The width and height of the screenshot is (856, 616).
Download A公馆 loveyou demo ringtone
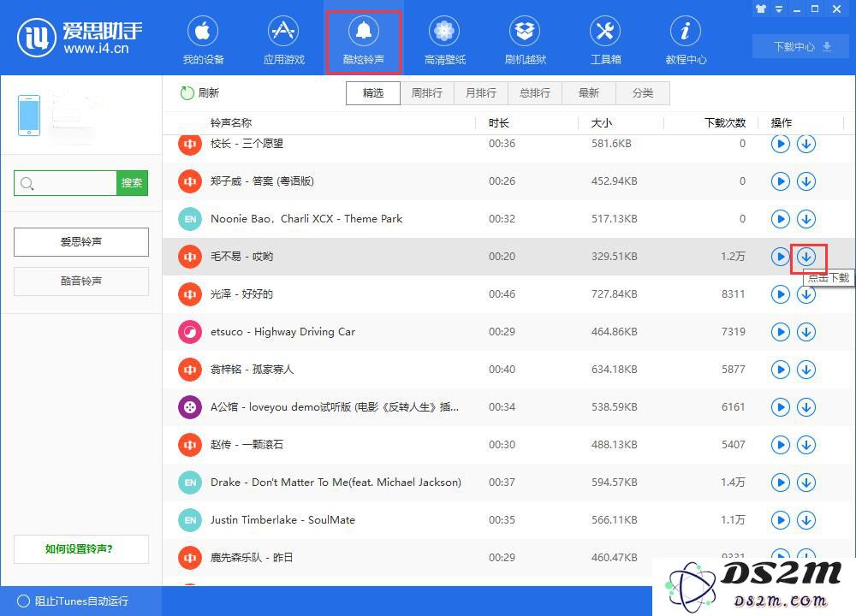(806, 407)
